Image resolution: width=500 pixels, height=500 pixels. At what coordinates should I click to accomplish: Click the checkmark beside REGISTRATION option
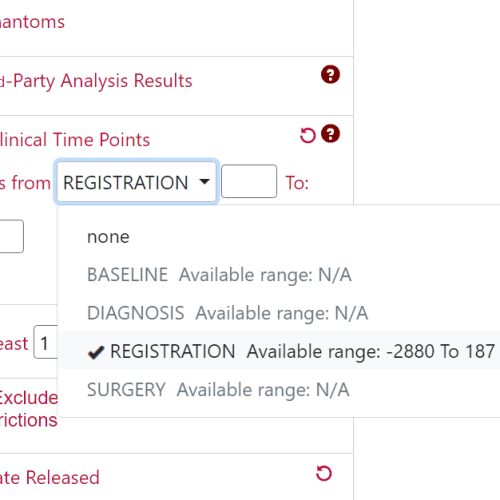(96, 352)
